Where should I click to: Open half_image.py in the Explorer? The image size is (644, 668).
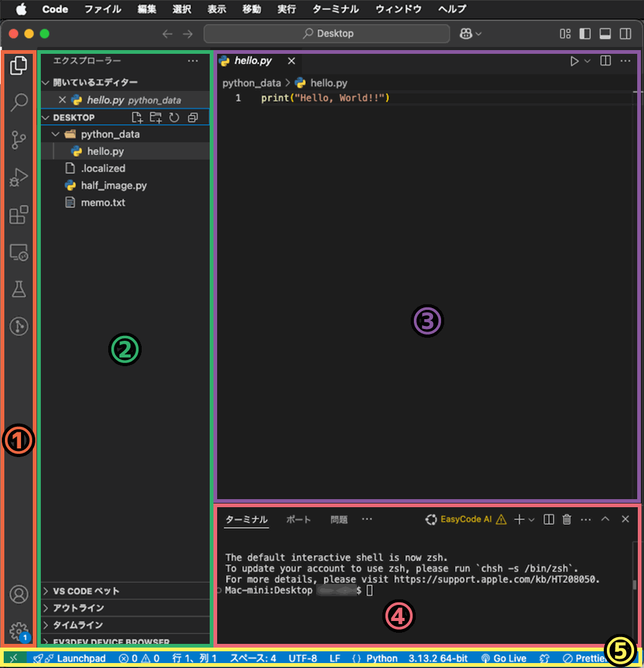[114, 186]
